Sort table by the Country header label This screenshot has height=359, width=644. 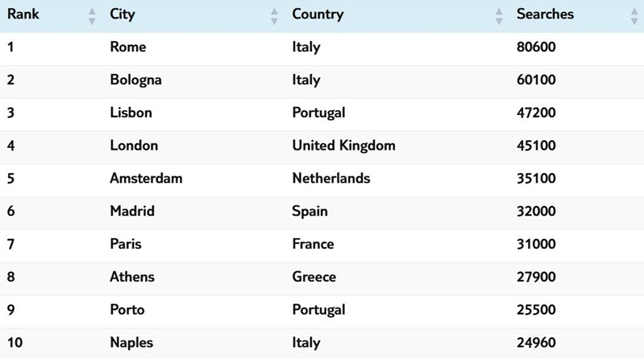(318, 14)
